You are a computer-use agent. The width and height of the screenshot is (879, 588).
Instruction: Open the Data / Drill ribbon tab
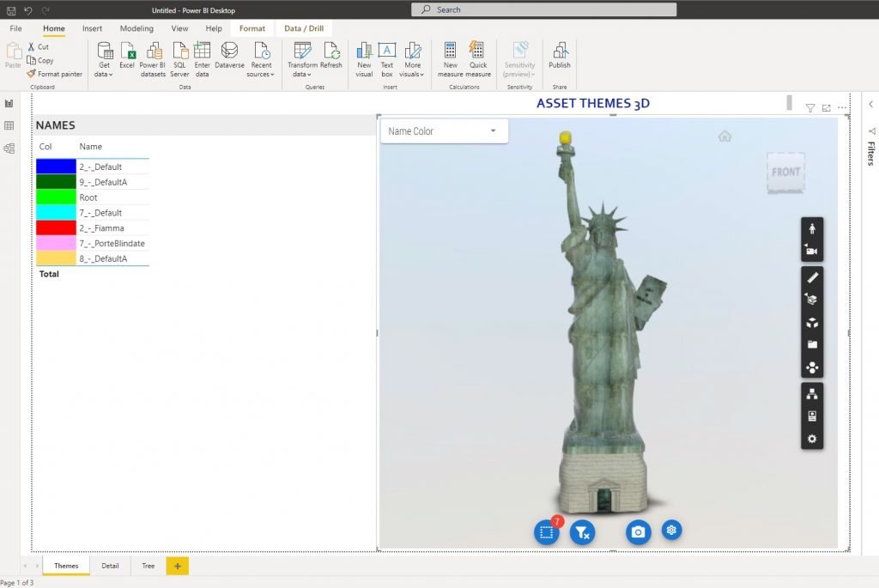pos(304,28)
